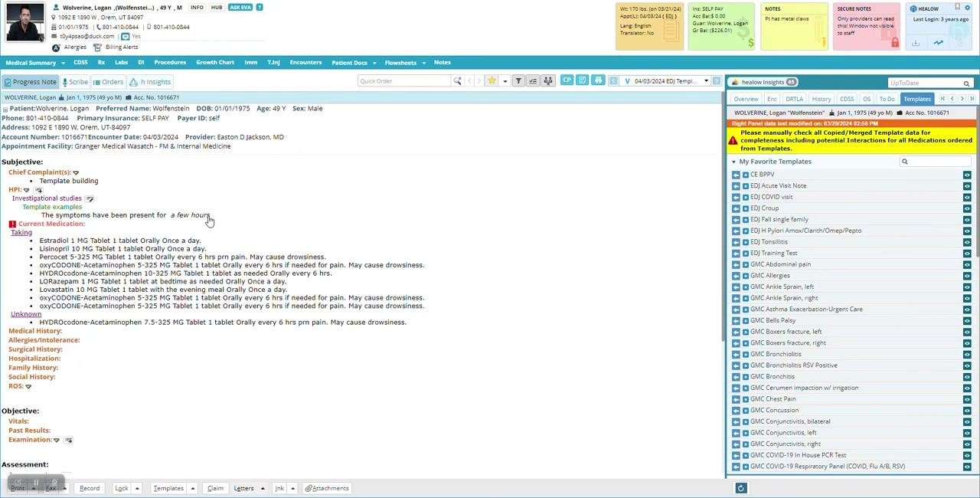980x498 pixels.
Task: Click the healow trend graph icon
Action: pyautogui.click(x=938, y=43)
